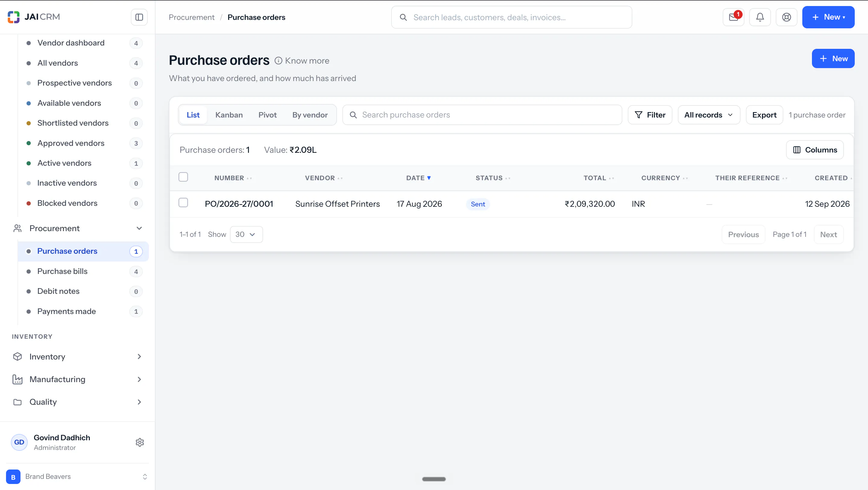Sort by the CURRENCY column header
The width and height of the screenshot is (868, 490).
(x=665, y=178)
